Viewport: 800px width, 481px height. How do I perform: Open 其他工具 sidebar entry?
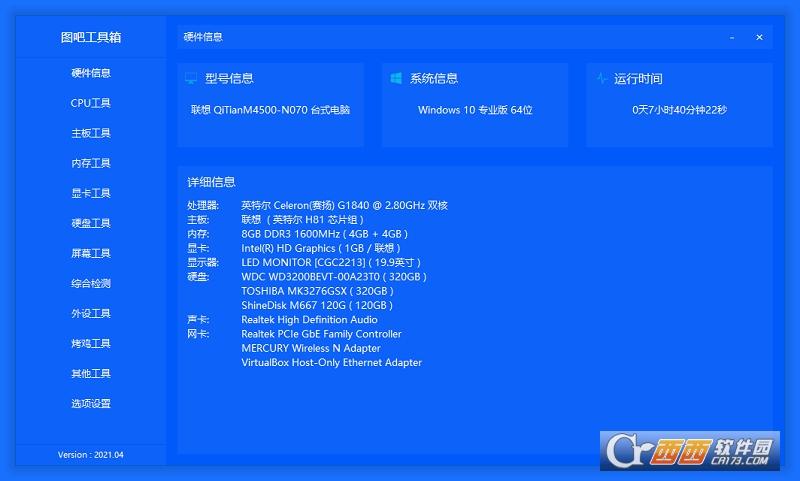pos(91,374)
